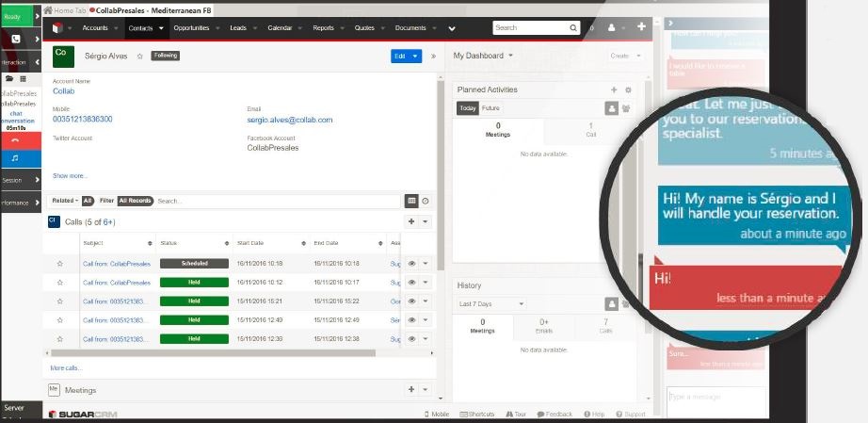Select the Today toggle in Planned Activities
The image size is (868, 423).
468,108
